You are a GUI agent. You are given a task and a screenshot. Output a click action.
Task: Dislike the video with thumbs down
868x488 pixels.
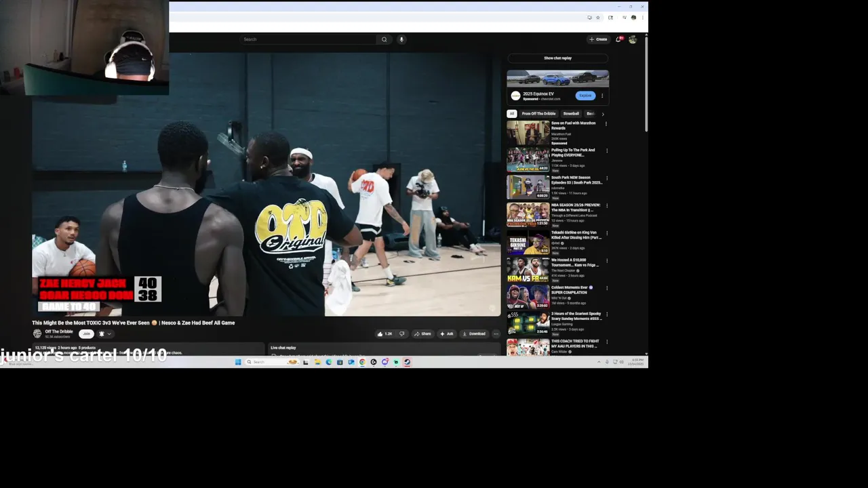[401, 333]
